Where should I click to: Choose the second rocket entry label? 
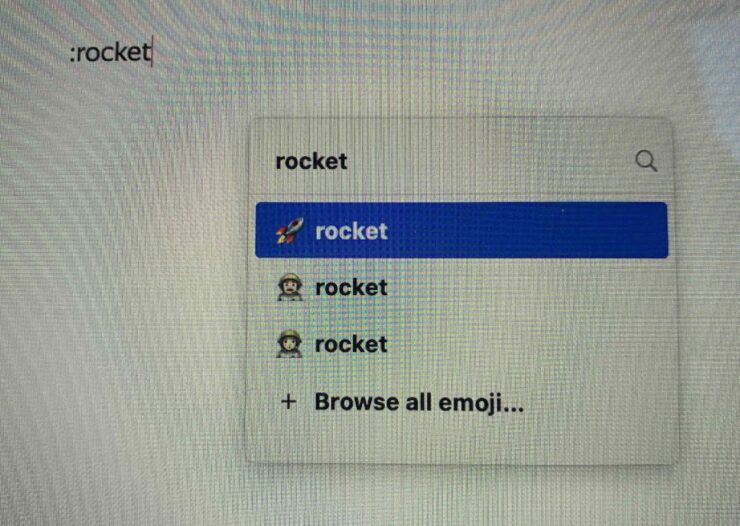(351, 287)
